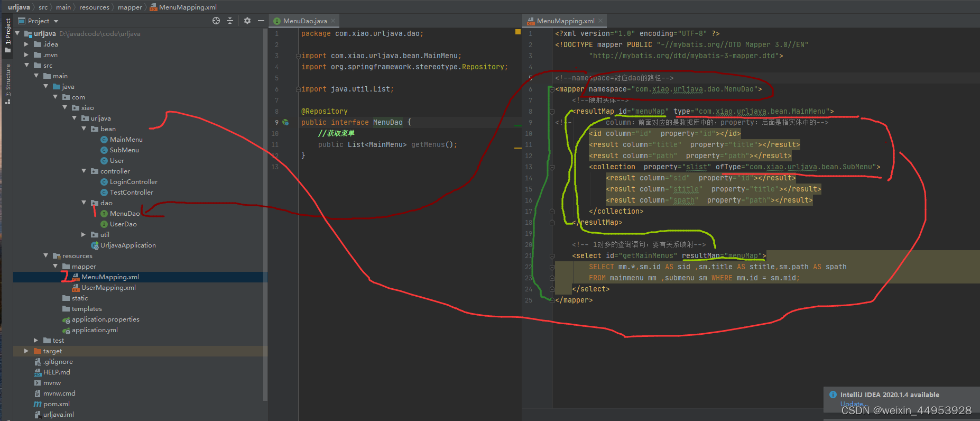Screen dimensions: 980x421
Task: Collapse the dao package
Action: click(84, 203)
